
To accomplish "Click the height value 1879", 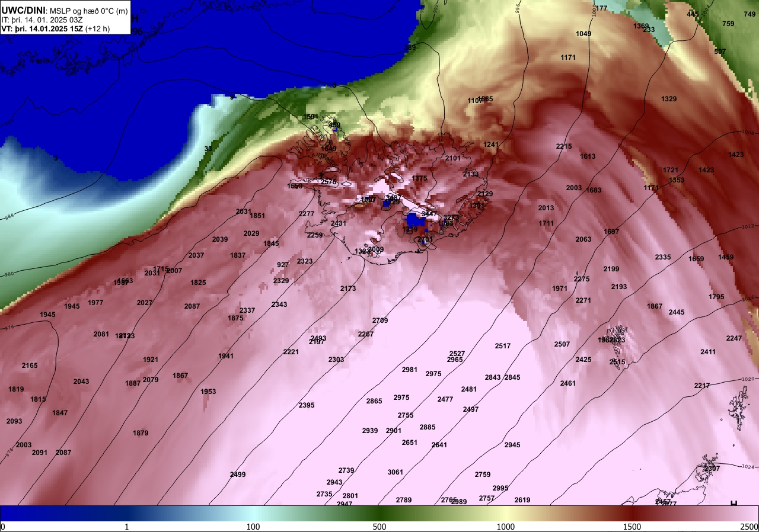I will click(x=141, y=433).
